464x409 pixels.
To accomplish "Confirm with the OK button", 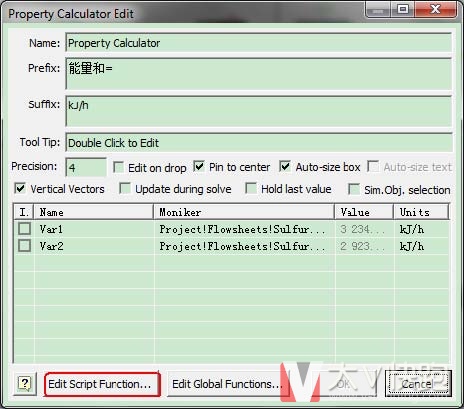I will (343, 384).
